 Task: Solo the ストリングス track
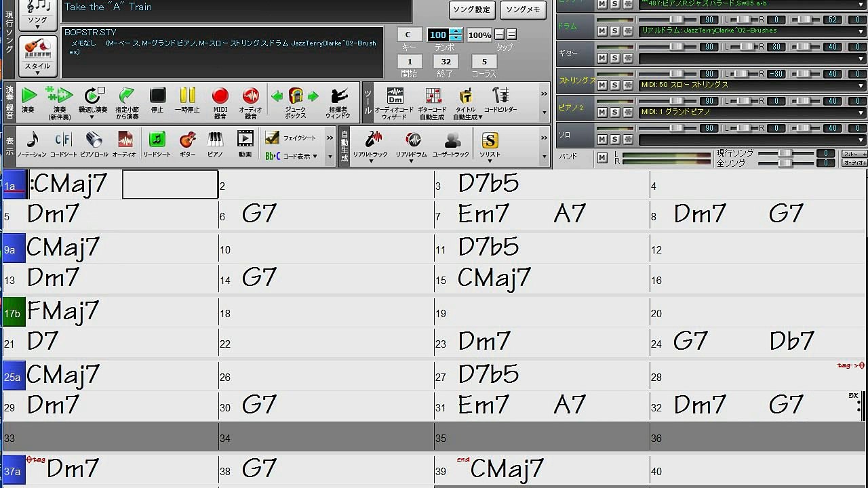pyautogui.click(x=614, y=85)
